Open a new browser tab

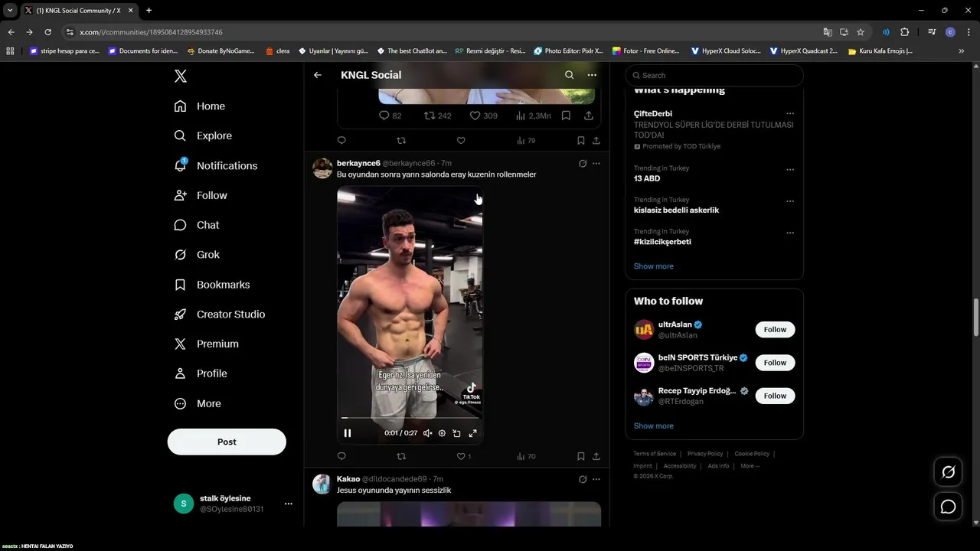(x=149, y=10)
